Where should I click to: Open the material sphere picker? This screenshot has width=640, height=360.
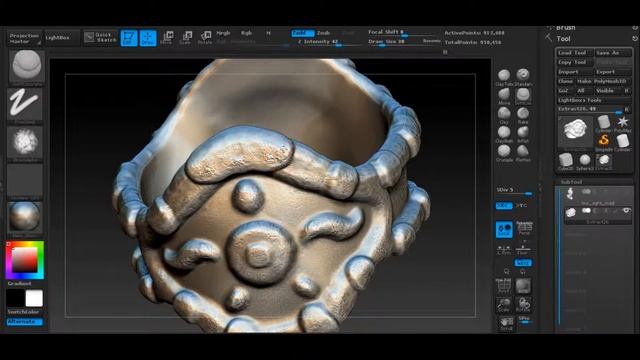[25, 218]
